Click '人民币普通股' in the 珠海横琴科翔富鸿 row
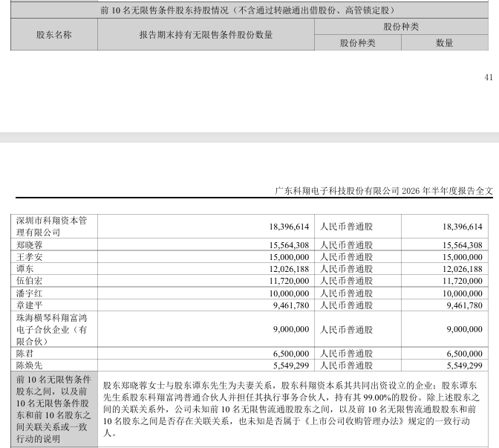 346,330
